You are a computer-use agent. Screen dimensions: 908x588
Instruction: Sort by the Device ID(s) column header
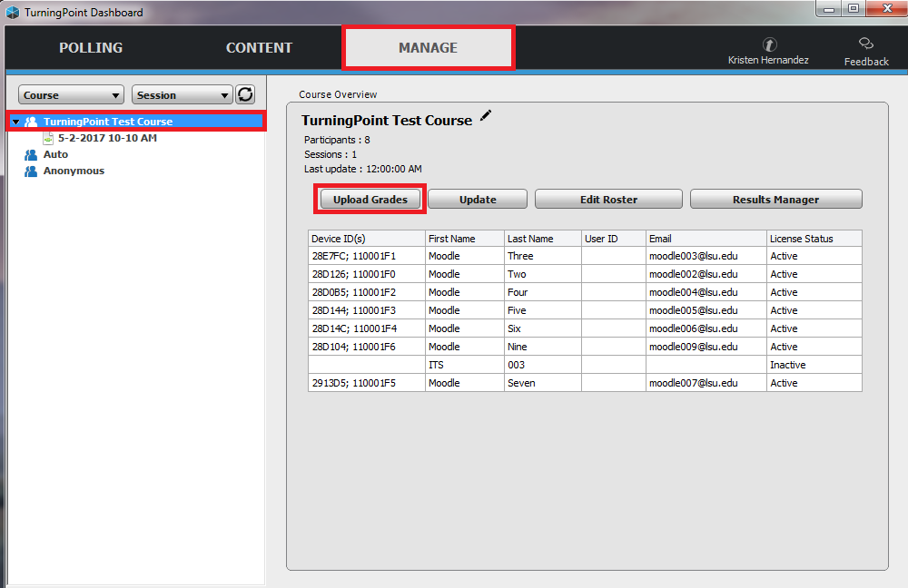click(367, 239)
